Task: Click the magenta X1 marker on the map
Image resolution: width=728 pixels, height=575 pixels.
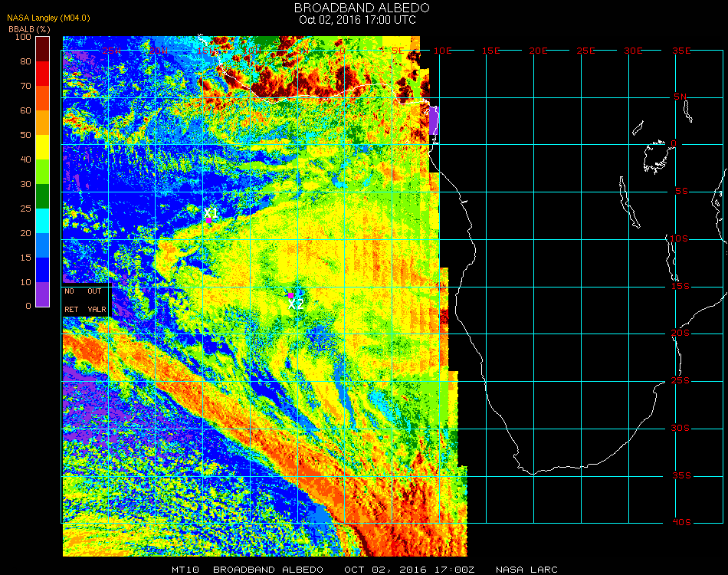Action: pyautogui.click(x=209, y=221)
